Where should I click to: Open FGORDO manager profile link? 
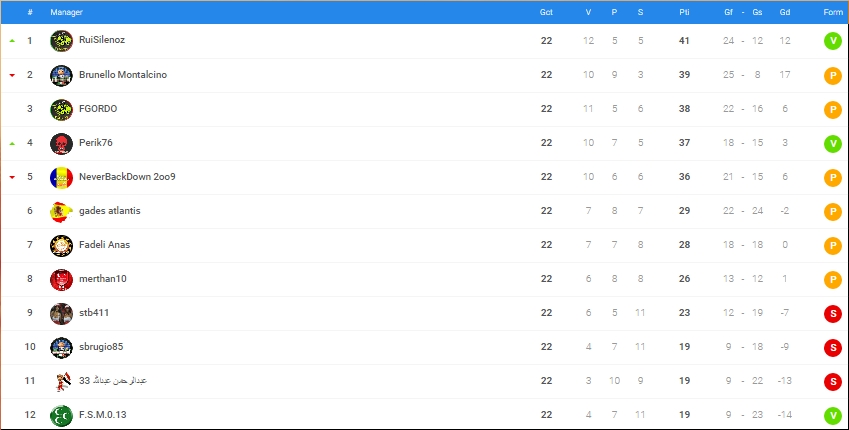point(98,109)
